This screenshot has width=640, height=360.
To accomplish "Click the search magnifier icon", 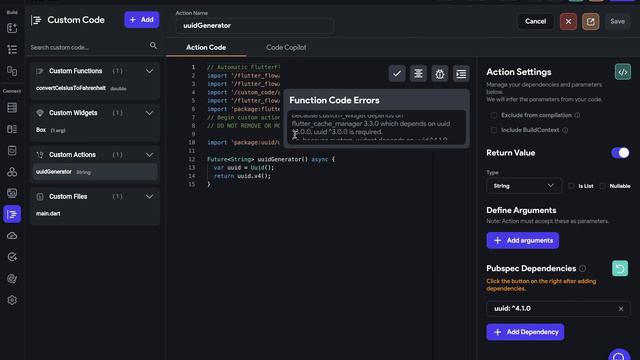I will tap(153, 46).
